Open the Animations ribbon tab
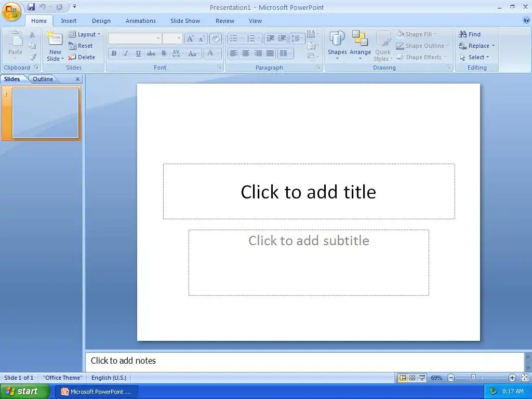 pyautogui.click(x=140, y=21)
